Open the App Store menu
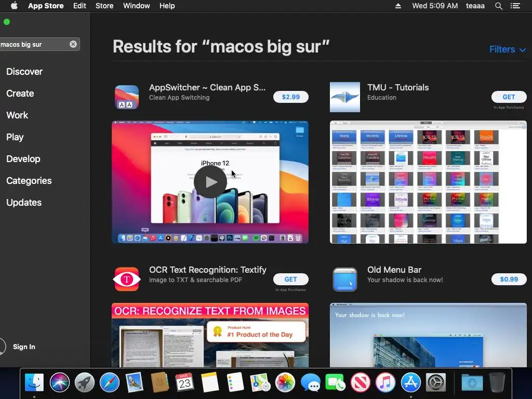Viewport: 532px width, 399px height. [x=46, y=6]
